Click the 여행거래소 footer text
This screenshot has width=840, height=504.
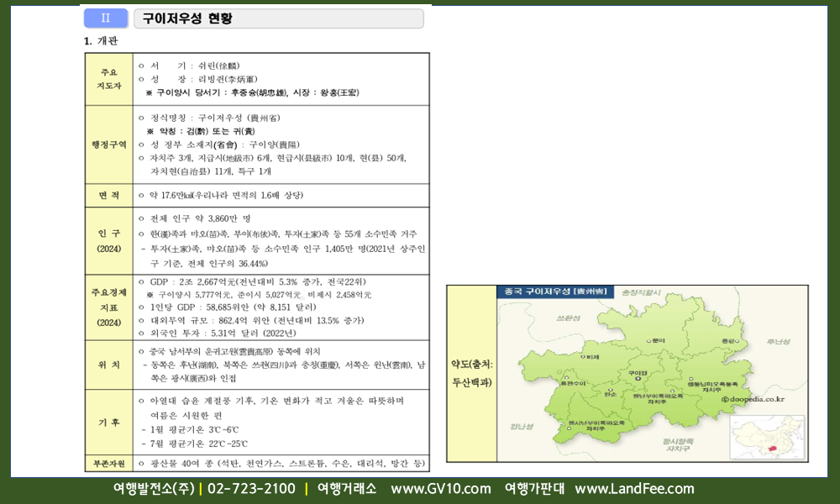coord(347,489)
